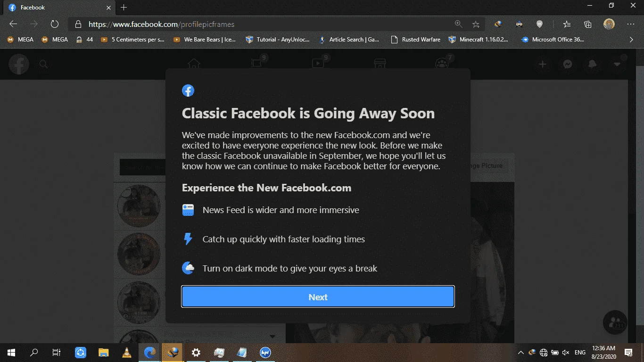
Task: Click the blue Next button
Action: [318, 297]
